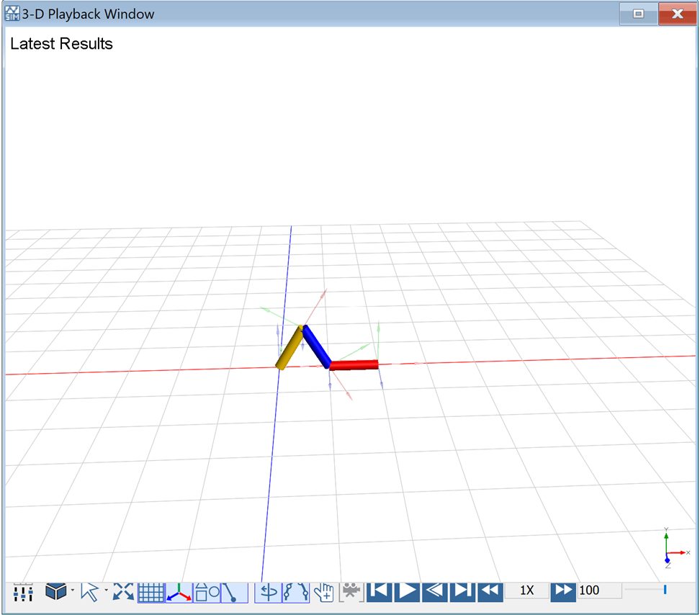The image size is (700, 615).
Task: Click the blue link cylinder
Action: [317, 347]
